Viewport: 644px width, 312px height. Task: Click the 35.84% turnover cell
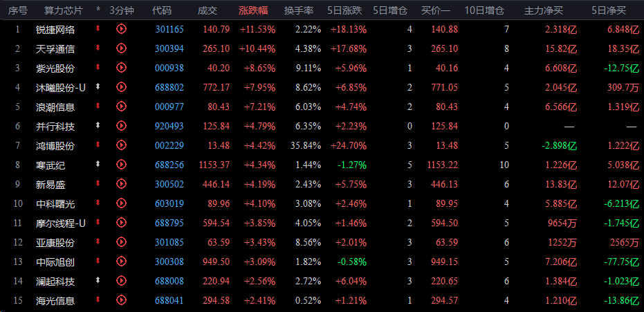click(x=305, y=145)
